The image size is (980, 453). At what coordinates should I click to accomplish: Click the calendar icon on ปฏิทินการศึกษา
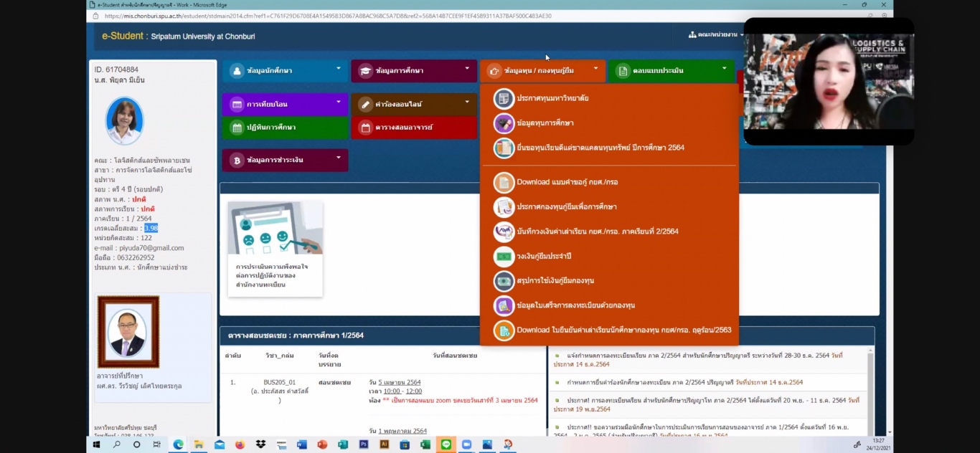pyautogui.click(x=237, y=128)
